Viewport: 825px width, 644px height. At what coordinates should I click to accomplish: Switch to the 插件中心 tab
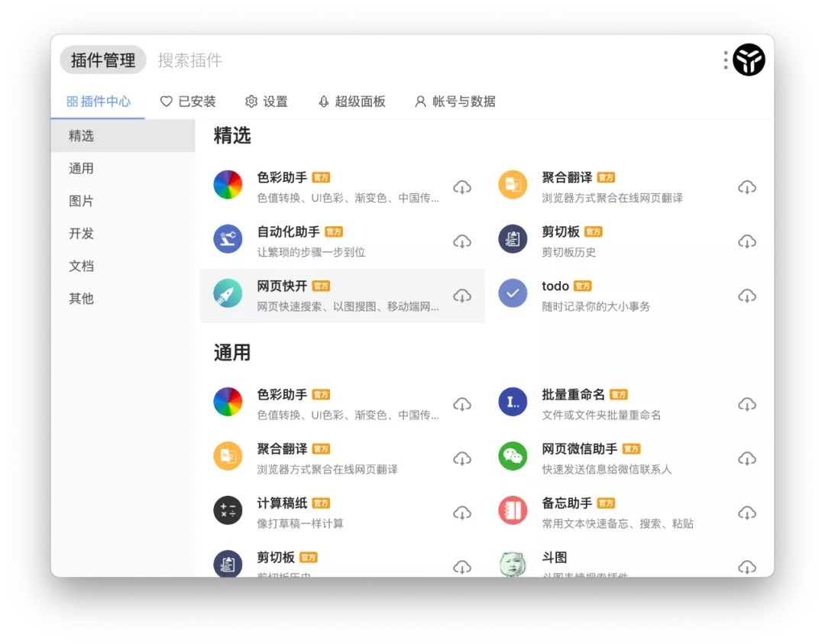tap(99, 102)
